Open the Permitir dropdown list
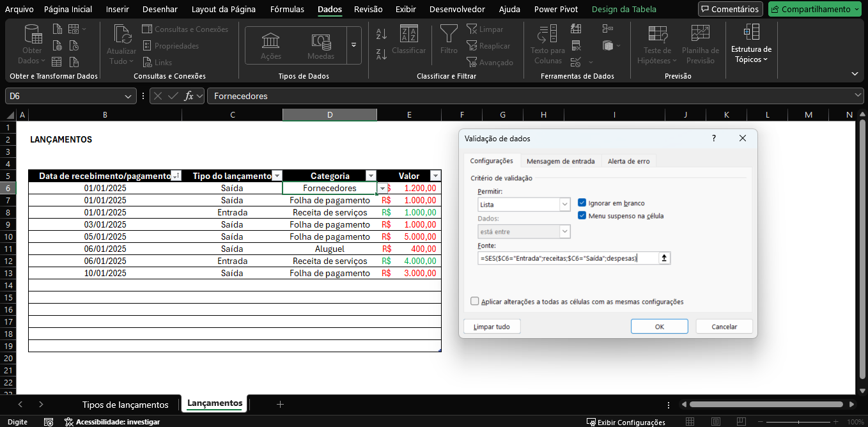Screen dimensions: 868x427 tap(564, 205)
